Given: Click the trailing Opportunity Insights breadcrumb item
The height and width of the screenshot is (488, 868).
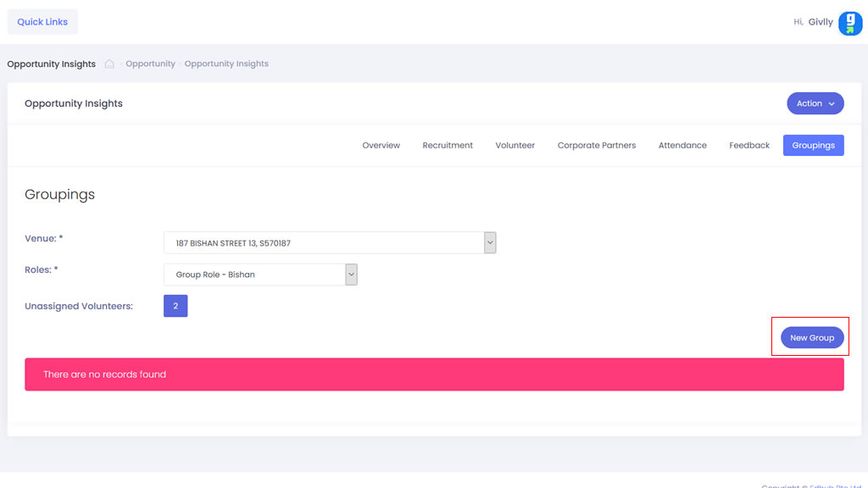Looking at the screenshot, I should pyautogui.click(x=226, y=64).
